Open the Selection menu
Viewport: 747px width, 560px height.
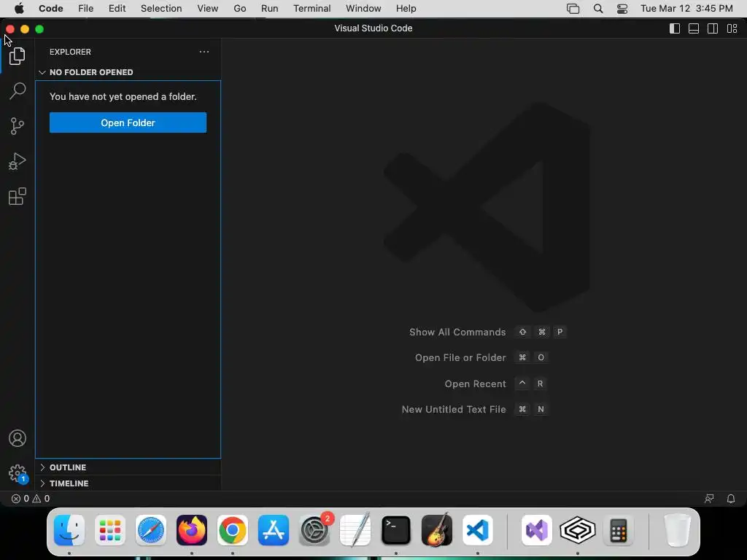coord(161,9)
